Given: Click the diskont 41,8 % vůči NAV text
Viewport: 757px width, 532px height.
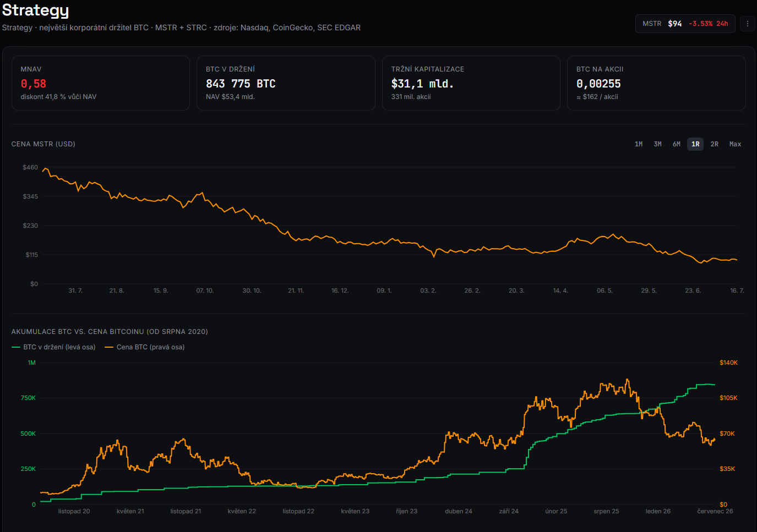Looking at the screenshot, I should pyautogui.click(x=58, y=97).
